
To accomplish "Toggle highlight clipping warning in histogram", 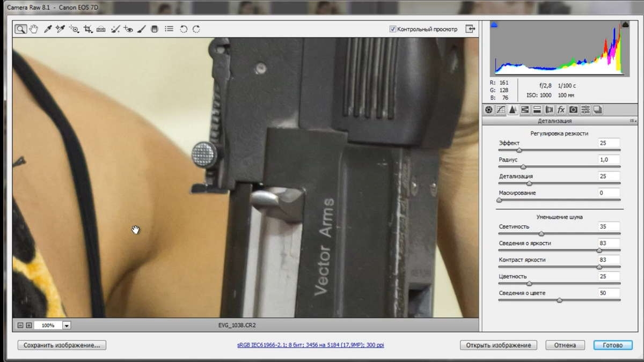I will pyautogui.click(x=625, y=25).
